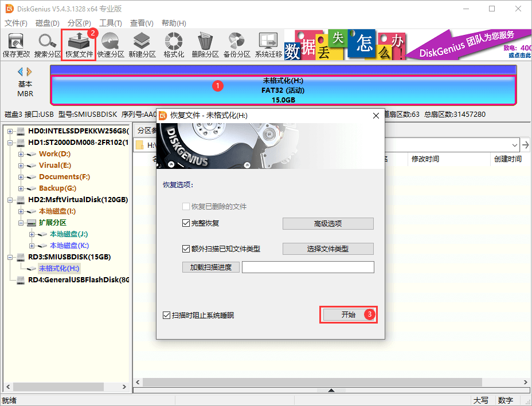This screenshot has height=406, width=532.
Task: Click 加载扫描进度 button
Action: 211,267
